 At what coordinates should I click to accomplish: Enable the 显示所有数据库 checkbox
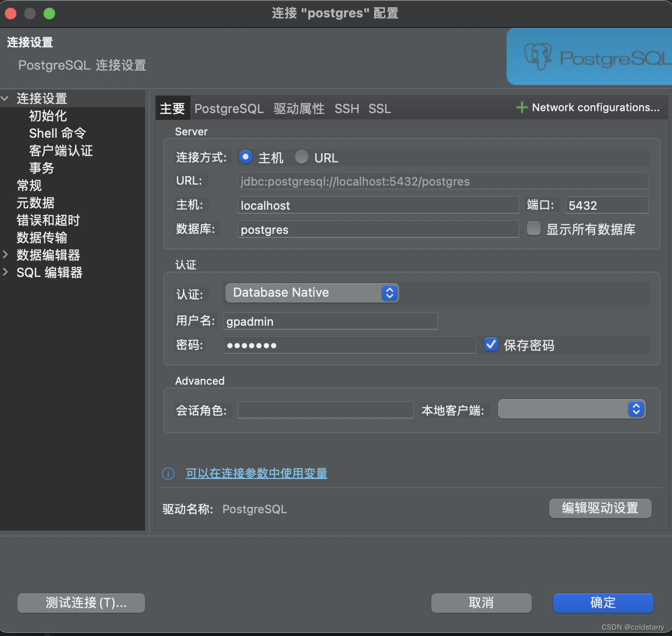point(534,228)
